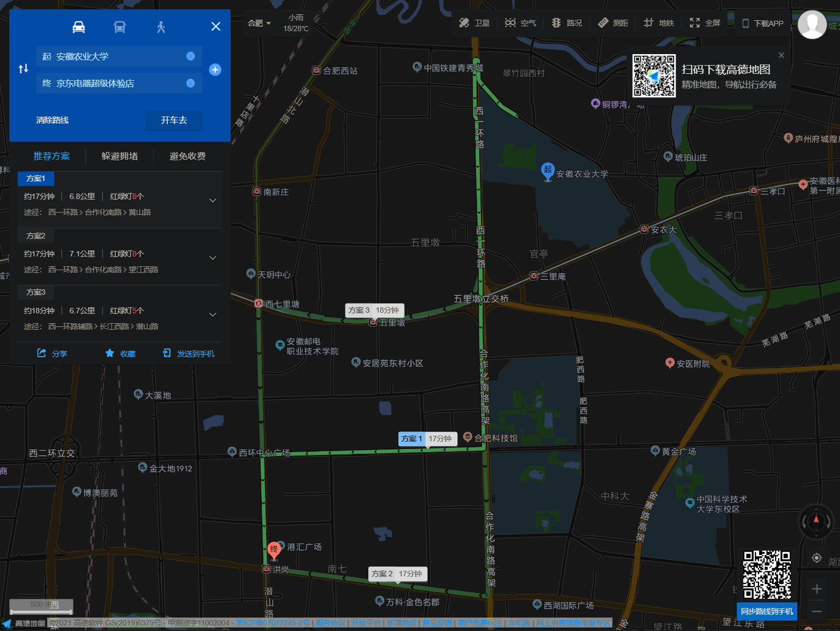Click the 中国铁建青秀城 POI icon
The width and height of the screenshot is (840, 631).
417,67
